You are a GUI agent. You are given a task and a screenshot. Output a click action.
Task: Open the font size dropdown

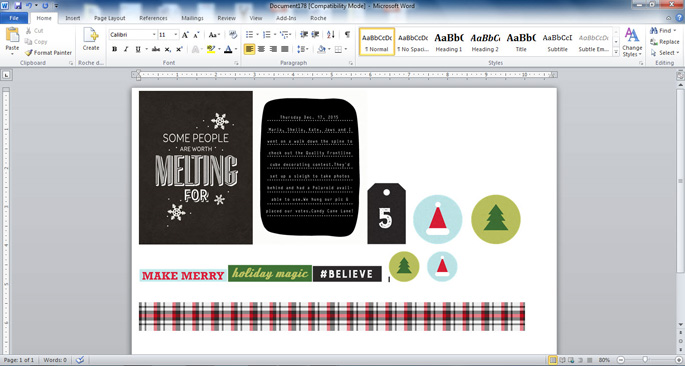point(176,35)
